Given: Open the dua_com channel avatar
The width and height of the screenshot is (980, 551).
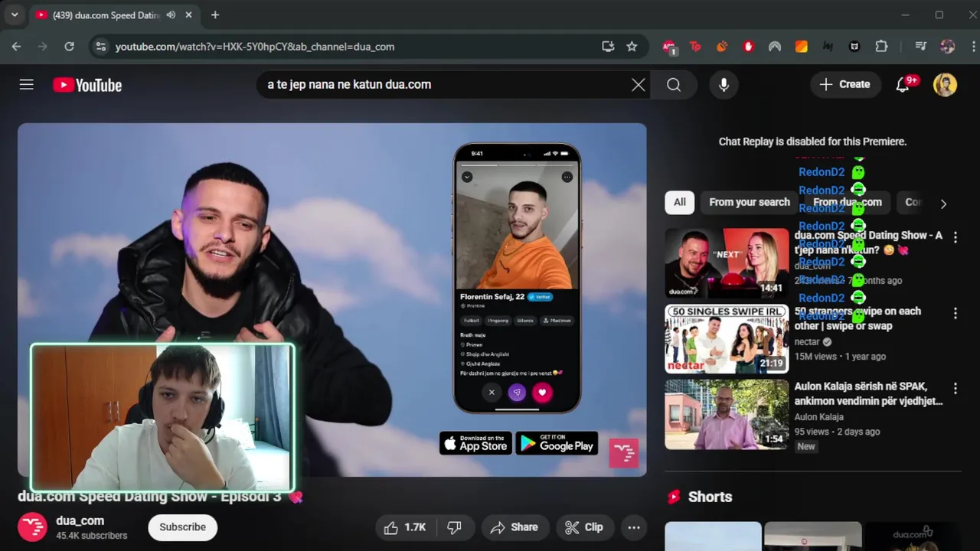Looking at the screenshot, I should pyautogui.click(x=32, y=527).
